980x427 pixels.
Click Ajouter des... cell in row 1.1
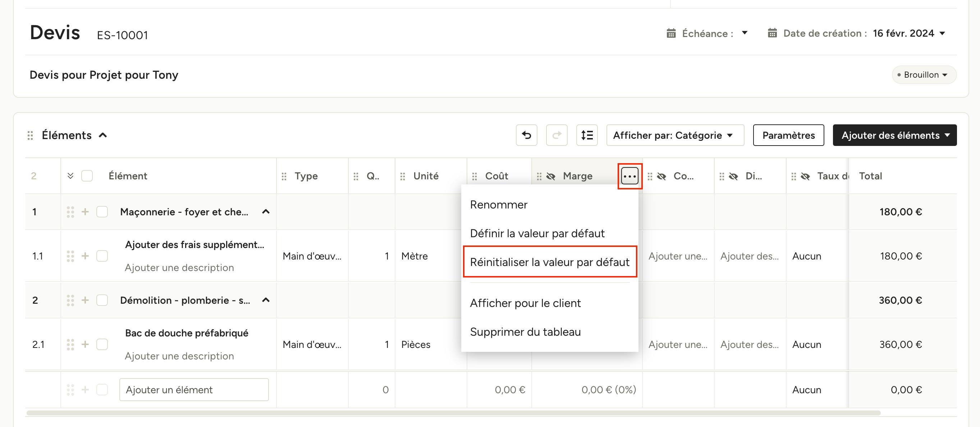(x=750, y=256)
